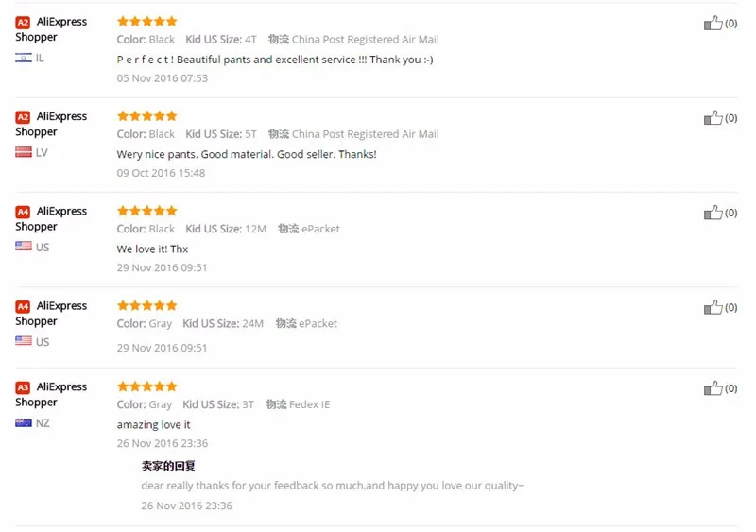756x532 pixels.
Task: Click five-star rating of 'amazing love it' review
Action: [x=147, y=386]
